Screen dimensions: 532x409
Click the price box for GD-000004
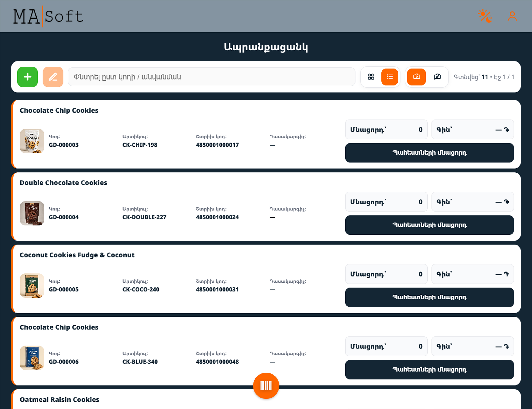click(473, 202)
